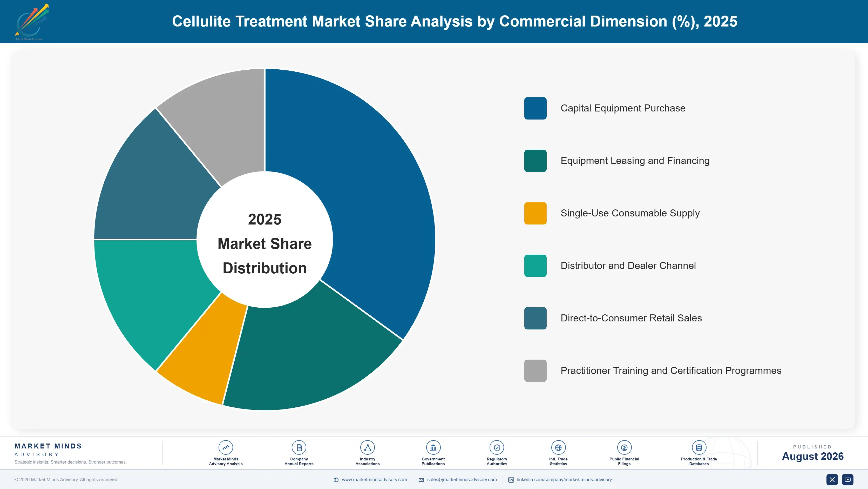Click the Distributor and Dealer Channel swatch
868x489 pixels.
click(x=535, y=266)
